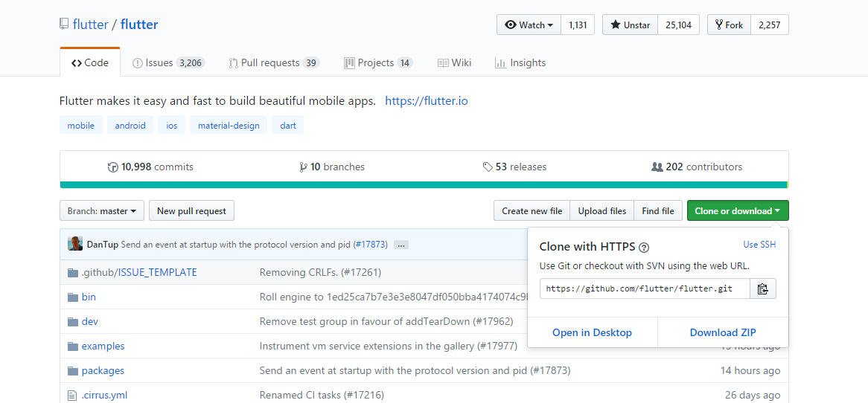The width and height of the screenshot is (868, 403).
Task: Switch to the Wiki tab
Action: click(455, 62)
